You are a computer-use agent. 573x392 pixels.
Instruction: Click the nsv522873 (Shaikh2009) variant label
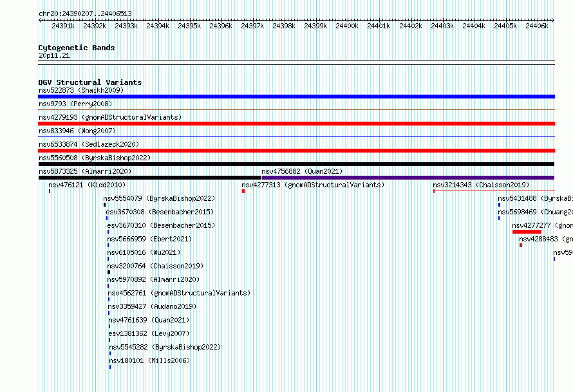81,90
